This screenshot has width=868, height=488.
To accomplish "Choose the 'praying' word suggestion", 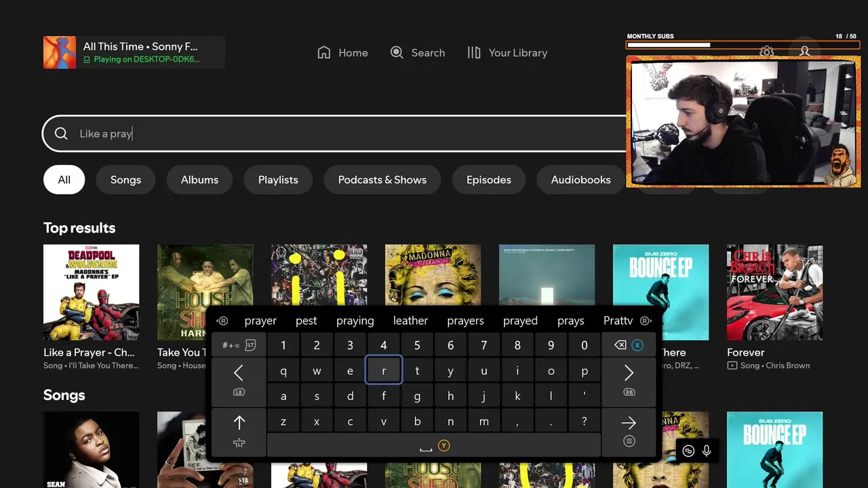I will pyautogui.click(x=355, y=321).
